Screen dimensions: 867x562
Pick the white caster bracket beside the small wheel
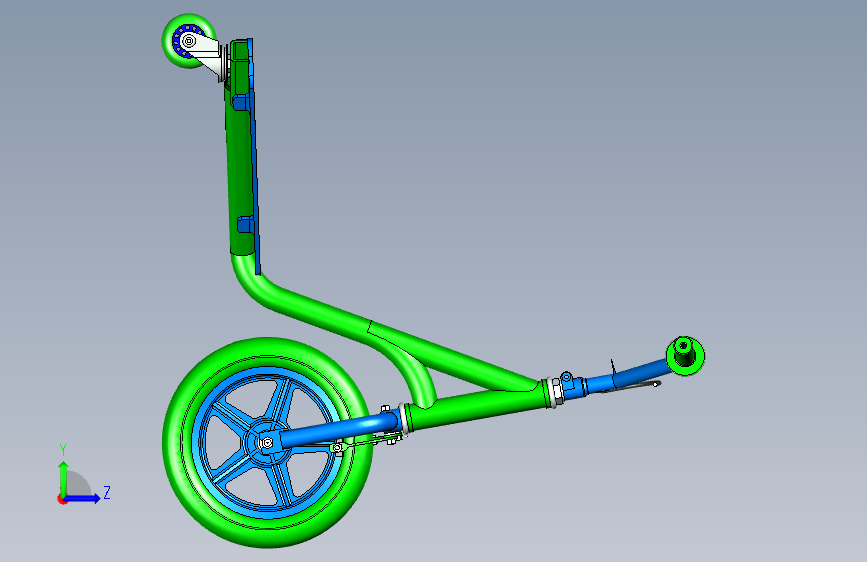(209, 55)
